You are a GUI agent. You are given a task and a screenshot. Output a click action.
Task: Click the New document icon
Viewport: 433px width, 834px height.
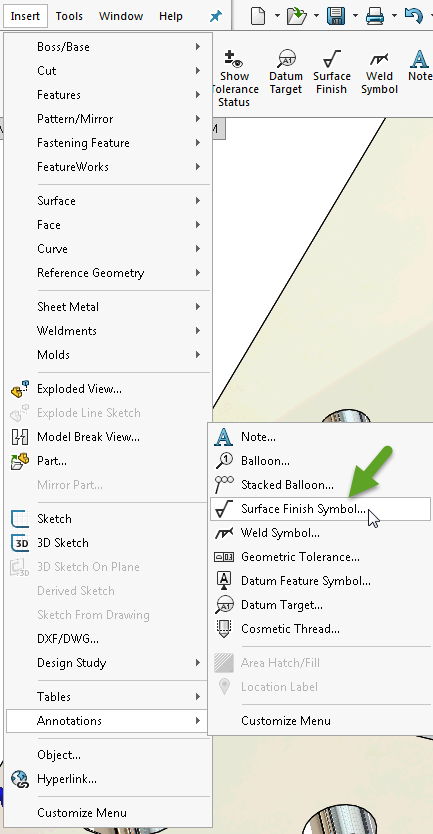[259, 16]
